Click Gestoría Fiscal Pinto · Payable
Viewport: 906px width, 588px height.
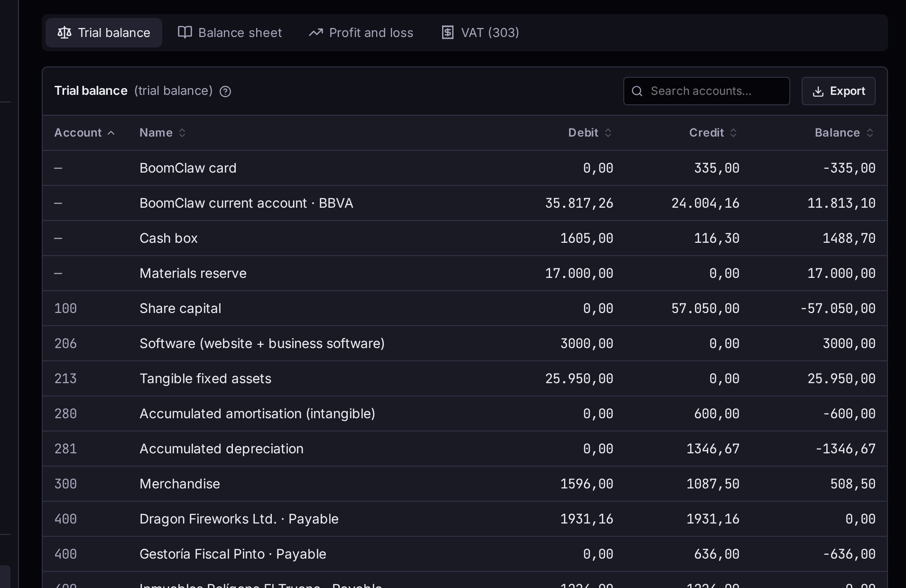233,554
